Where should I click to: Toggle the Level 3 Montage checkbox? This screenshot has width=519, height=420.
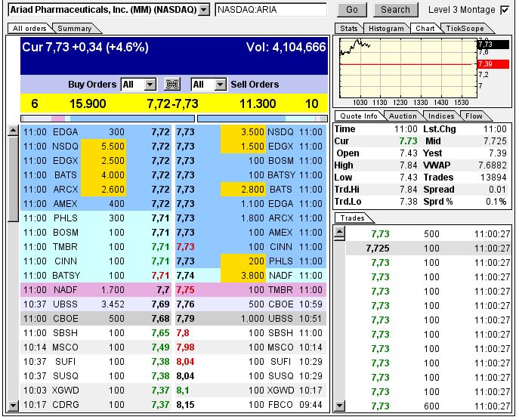pyautogui.click(x=505, y=10)
